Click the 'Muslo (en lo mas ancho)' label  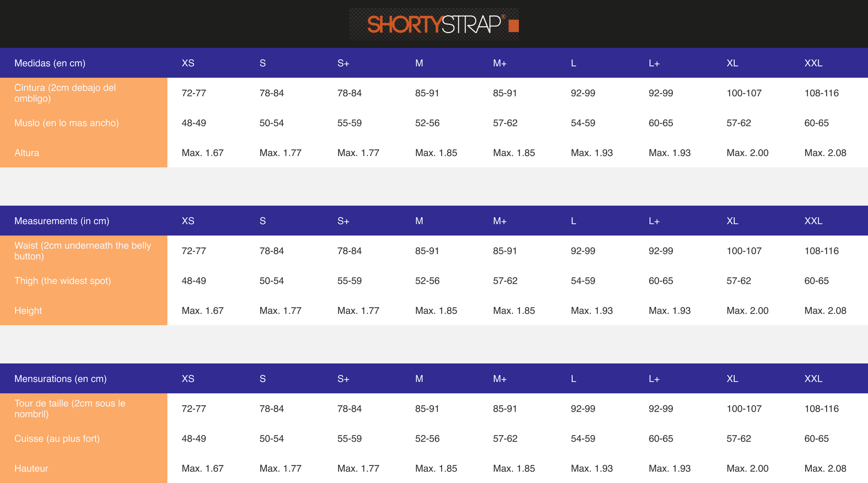66,123
